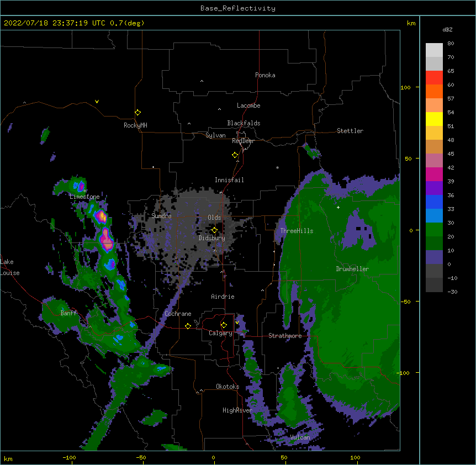Click the HighRiver label
Screen dimensions: 476x465
[x=237, y=410]
